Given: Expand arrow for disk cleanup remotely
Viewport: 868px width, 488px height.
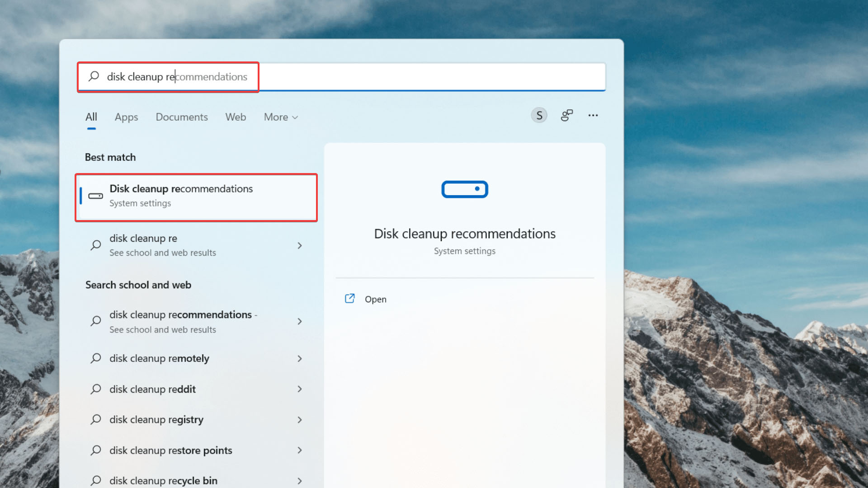Looking at the screenshot, I should pos(300,359).
